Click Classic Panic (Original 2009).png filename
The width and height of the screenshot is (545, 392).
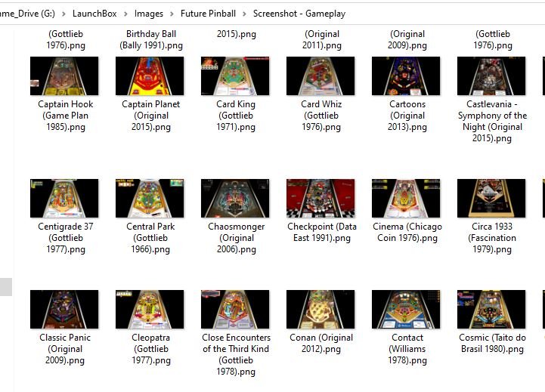[65, 349]
